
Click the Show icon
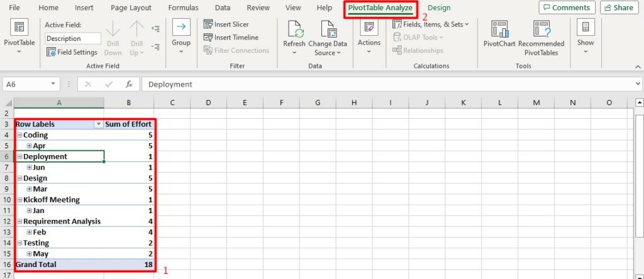tap(586, 27)
